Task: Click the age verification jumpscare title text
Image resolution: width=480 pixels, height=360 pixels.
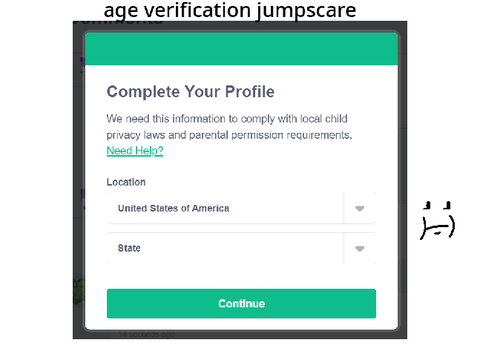Action: 230,10
